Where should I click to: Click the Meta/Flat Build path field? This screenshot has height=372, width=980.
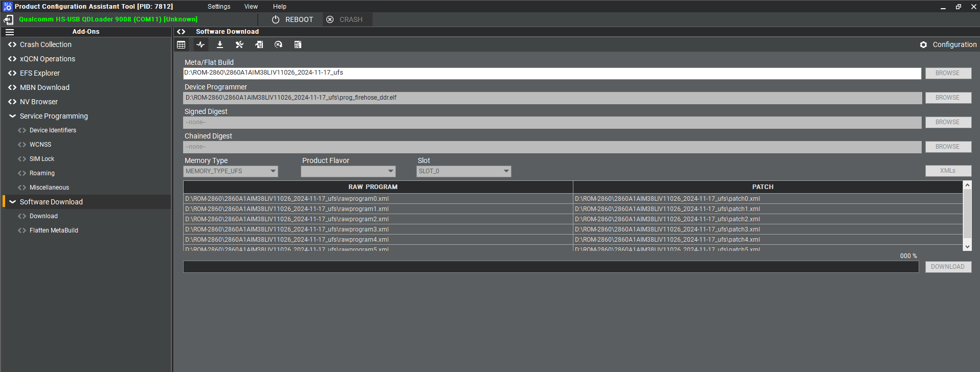click(x=551, y=73)
